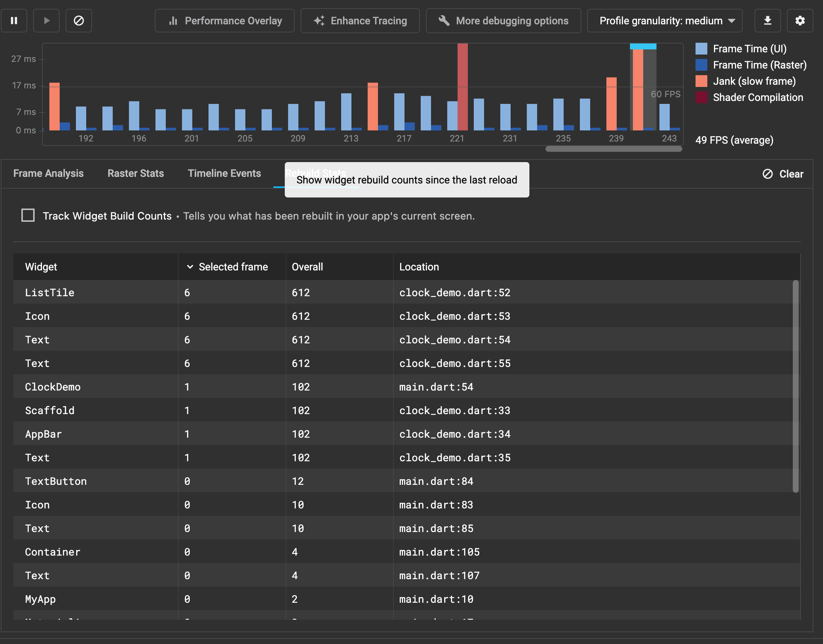Expand Profile granularity dropdown
The height and width of the screenshot is (644, 823).
[x=665, y=21]
